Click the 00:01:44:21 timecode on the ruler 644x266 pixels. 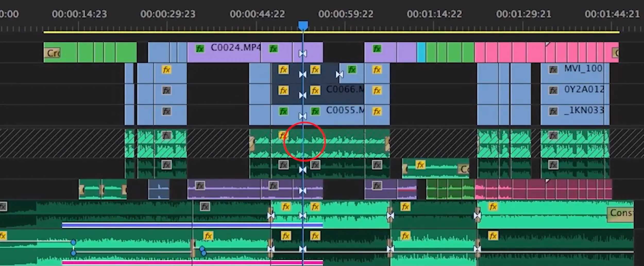[x=612, y=14]
